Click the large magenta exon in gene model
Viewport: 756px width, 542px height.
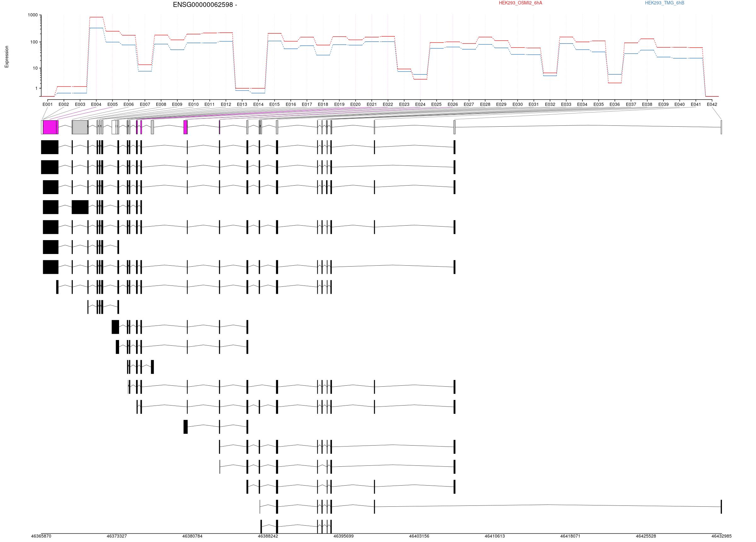tap(50, 127)
